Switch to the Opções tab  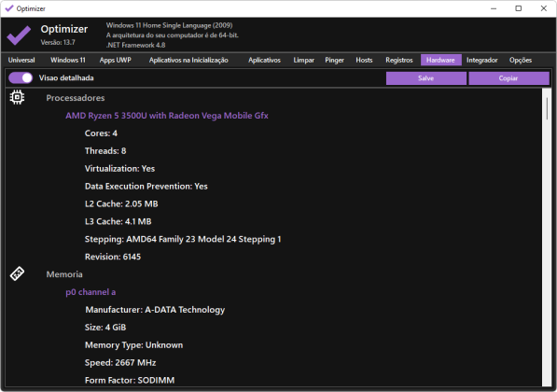click(x=521, y=60)
